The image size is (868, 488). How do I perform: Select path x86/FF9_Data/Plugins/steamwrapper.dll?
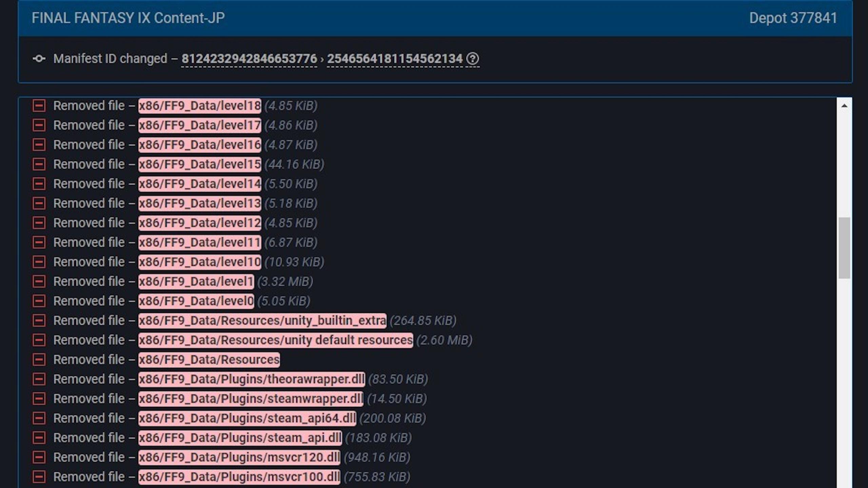tap(251, 399)
